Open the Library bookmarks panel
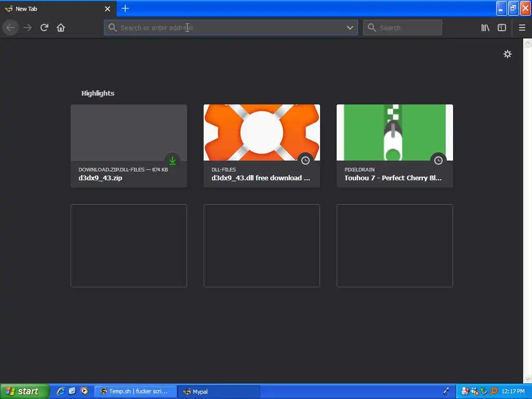The image size is (532, 399). point(485,28)
